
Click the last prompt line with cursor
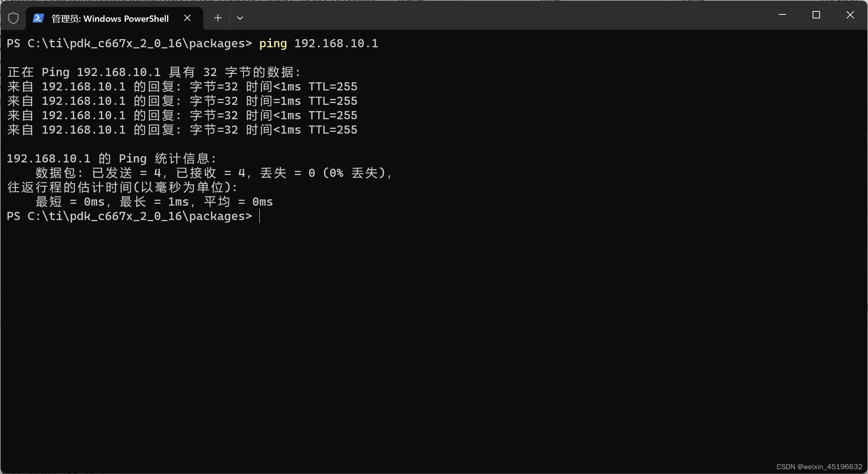click(133, 216)
